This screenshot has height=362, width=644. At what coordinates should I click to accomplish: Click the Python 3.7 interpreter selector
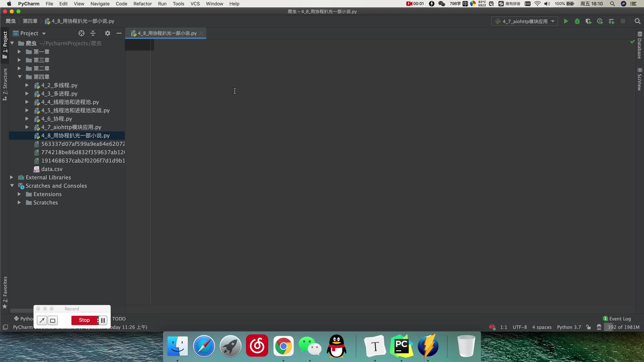tap(569, 327)
